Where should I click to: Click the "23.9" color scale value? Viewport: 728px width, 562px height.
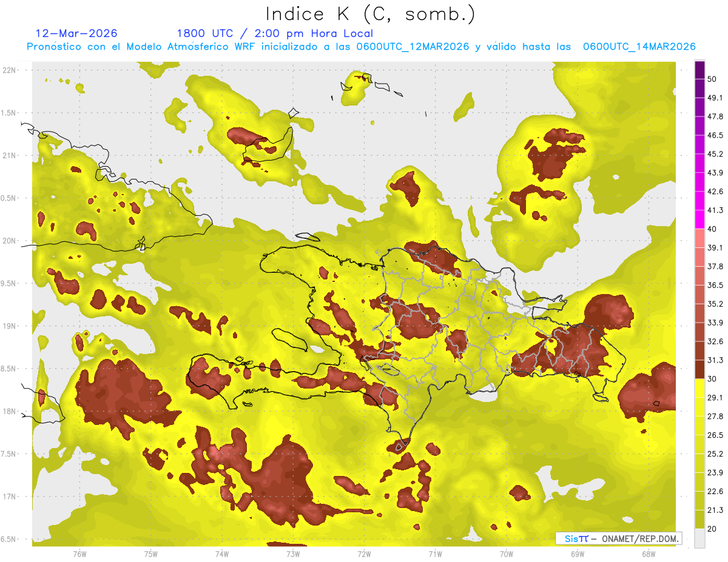[x=715, y=472]
